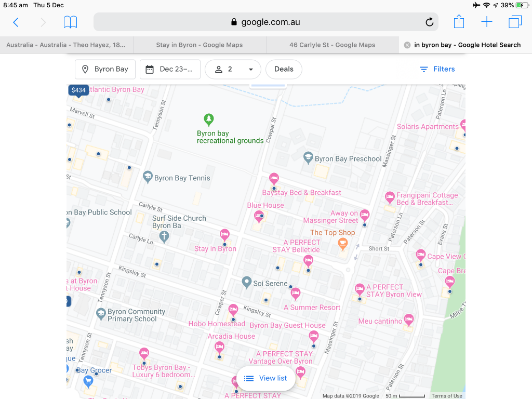Switch to 46 Carlyle St tab
The width and height of the screenshot is (532, 399).
click(332, 45)
